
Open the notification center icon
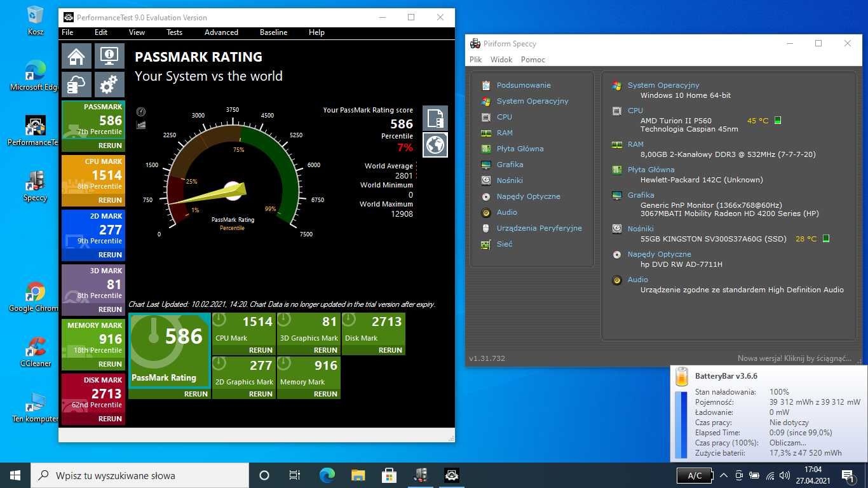pyautogui.click(x=848, y=475)
